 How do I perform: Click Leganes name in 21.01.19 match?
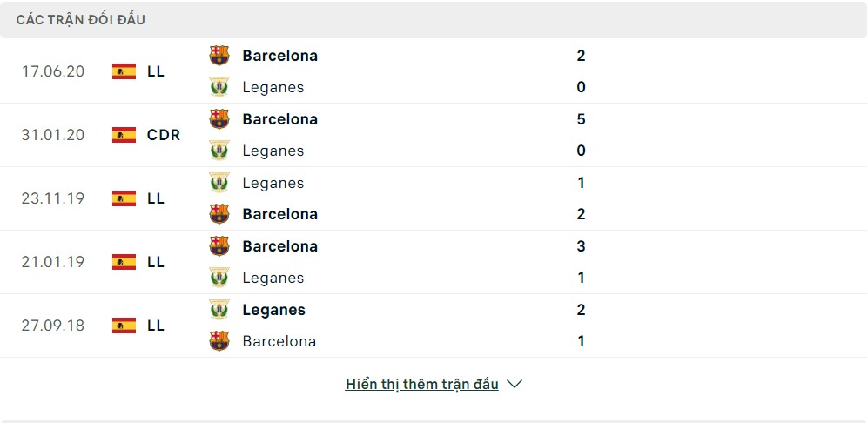pyautogui.click(x=273, y=278)
